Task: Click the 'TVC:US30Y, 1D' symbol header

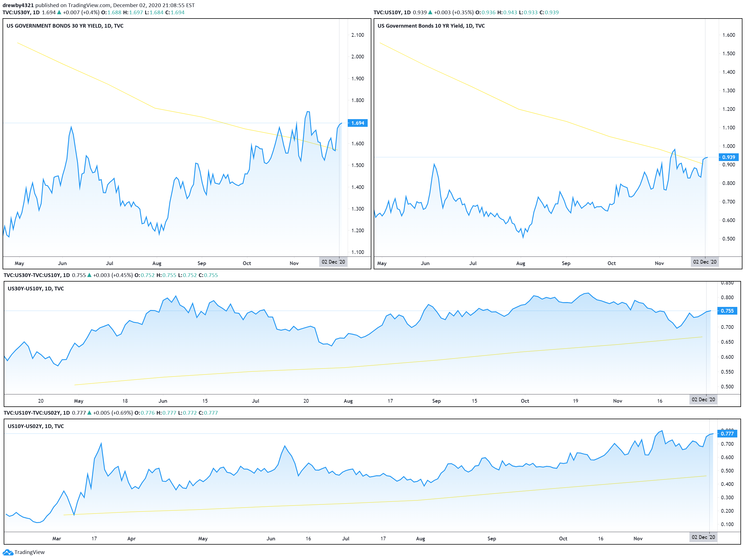Action: (21, 13)
